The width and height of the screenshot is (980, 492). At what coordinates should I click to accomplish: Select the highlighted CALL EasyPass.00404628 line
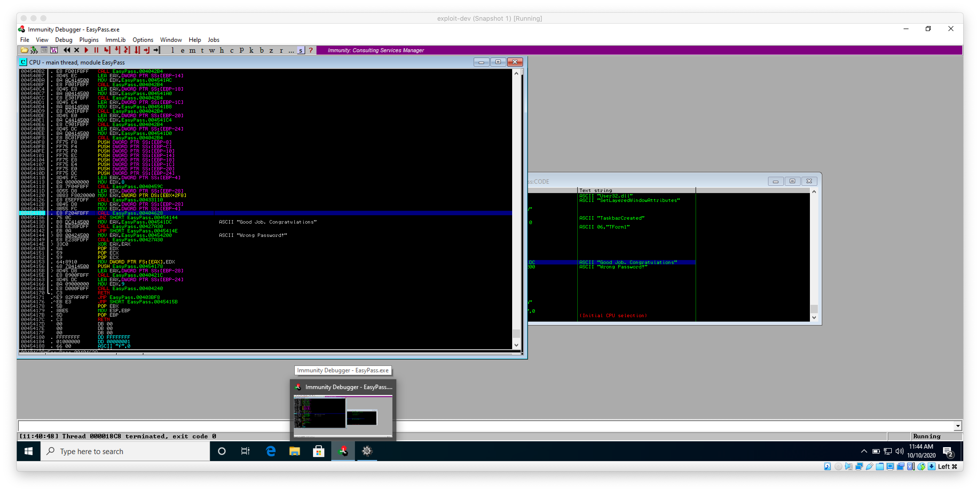point(265,213)
